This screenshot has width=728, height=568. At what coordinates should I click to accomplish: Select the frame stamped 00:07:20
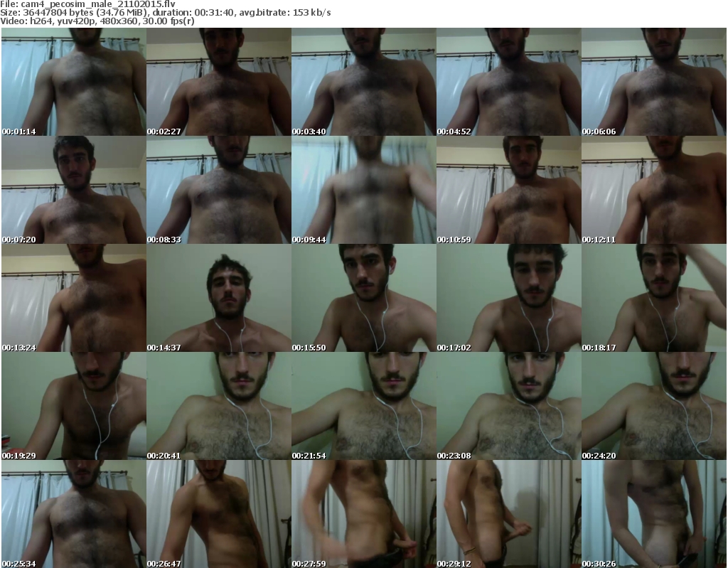tap(74, 190)
